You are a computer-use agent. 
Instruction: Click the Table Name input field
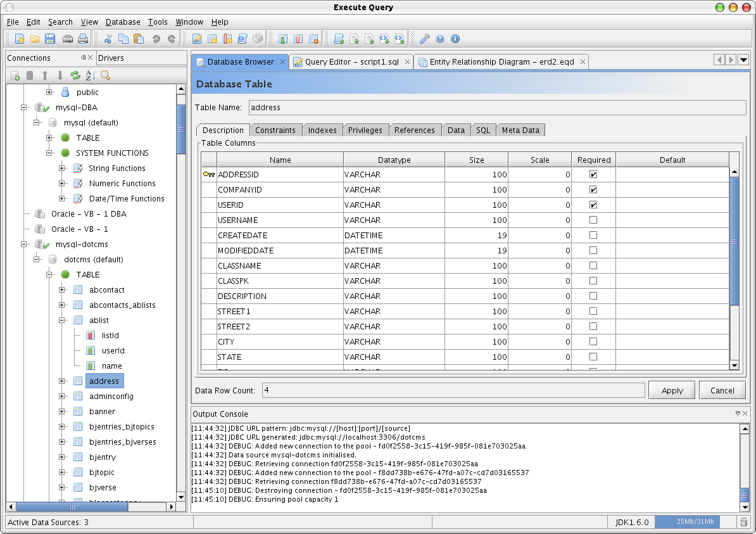coord(497,108)
